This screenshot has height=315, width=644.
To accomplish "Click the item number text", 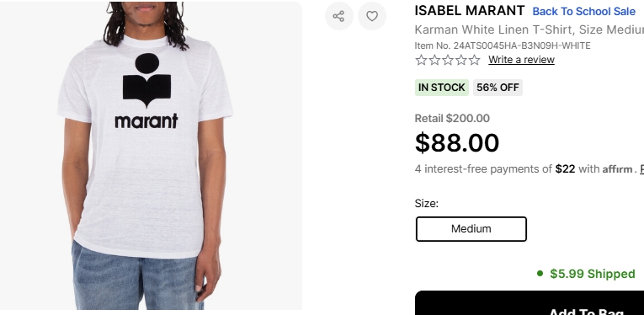I will click(503, 45).
